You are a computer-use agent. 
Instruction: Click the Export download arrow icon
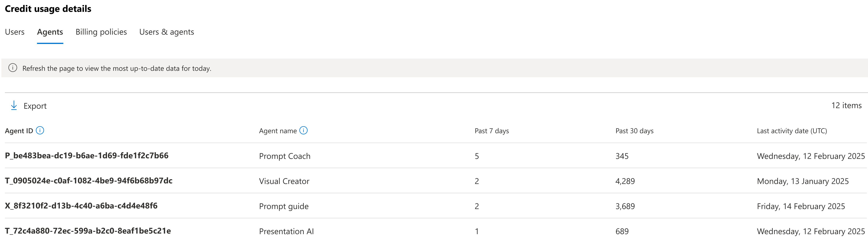pos(14,106)
